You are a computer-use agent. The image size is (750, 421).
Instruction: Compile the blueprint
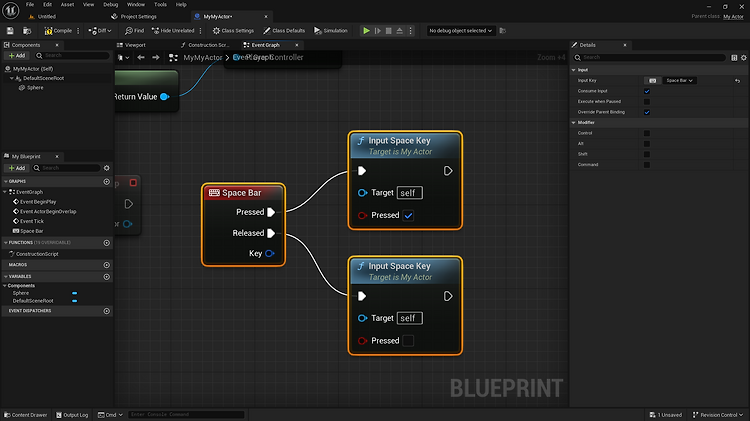pyautogui.click(x=58, y=31)
